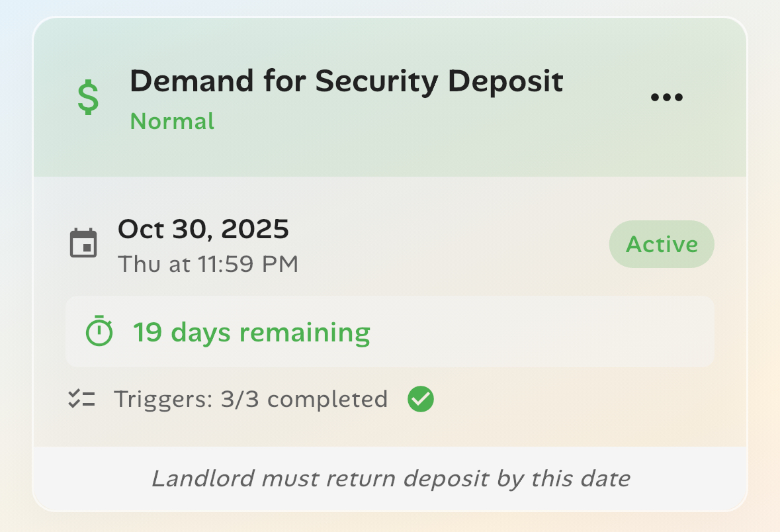The height and width of the screenshot is (532, 780).
Task: Click the Triggers 3/3 completed row
Action: 251,398
